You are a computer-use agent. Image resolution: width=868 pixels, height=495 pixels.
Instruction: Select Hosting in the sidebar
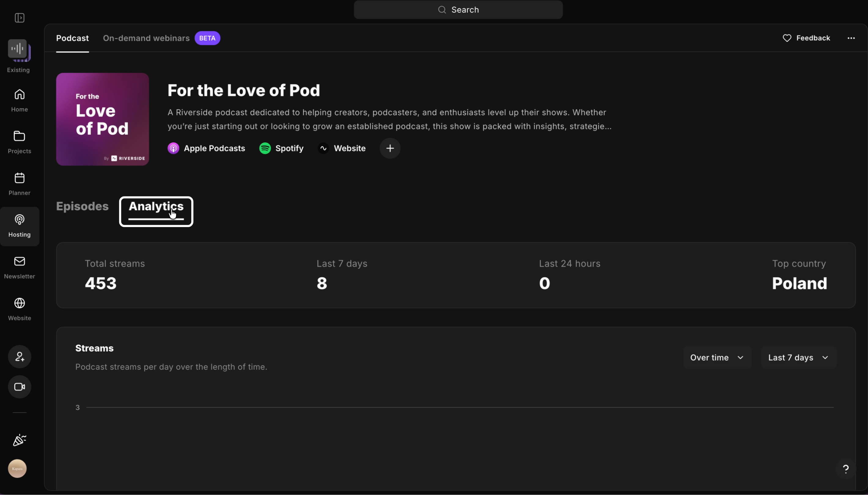click(x=19, y=226)
